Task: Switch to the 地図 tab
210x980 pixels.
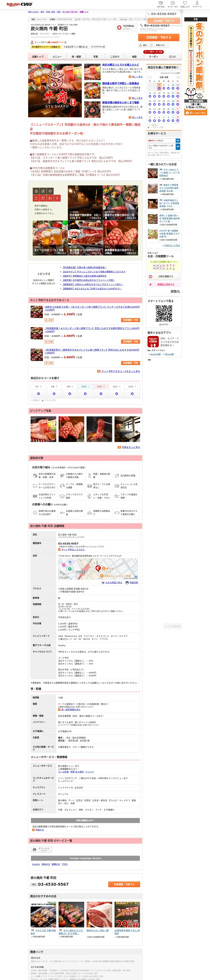Action: point(134,56)
